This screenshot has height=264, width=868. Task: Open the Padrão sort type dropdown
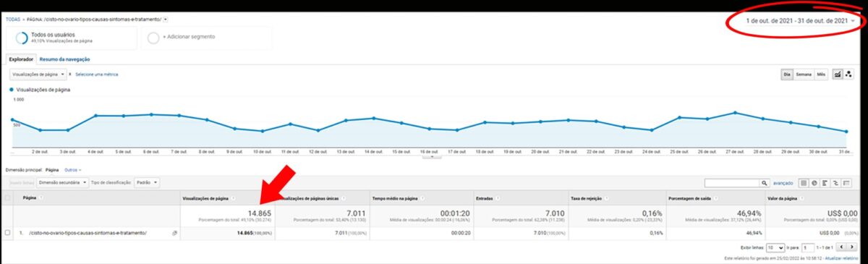point(146,182)
